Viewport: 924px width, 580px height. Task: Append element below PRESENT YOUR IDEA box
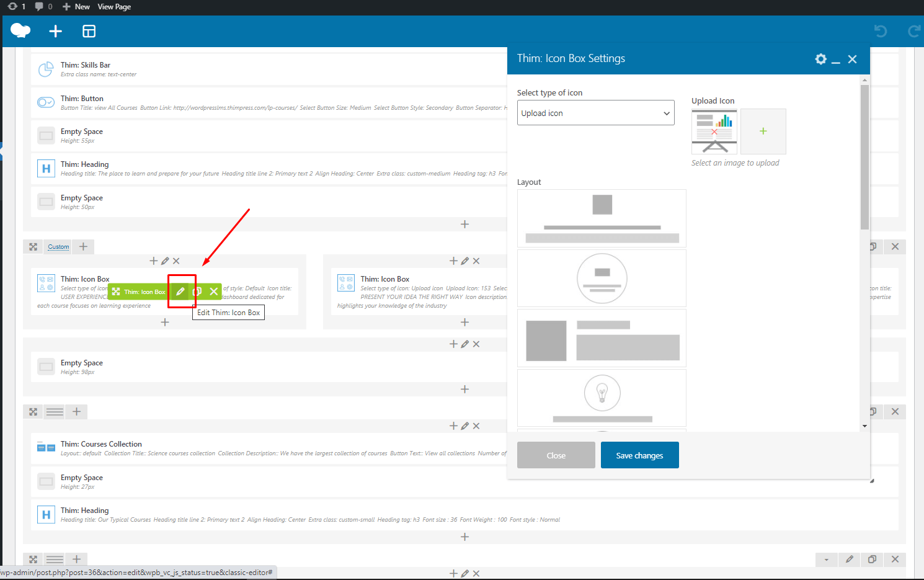(465, 322)
